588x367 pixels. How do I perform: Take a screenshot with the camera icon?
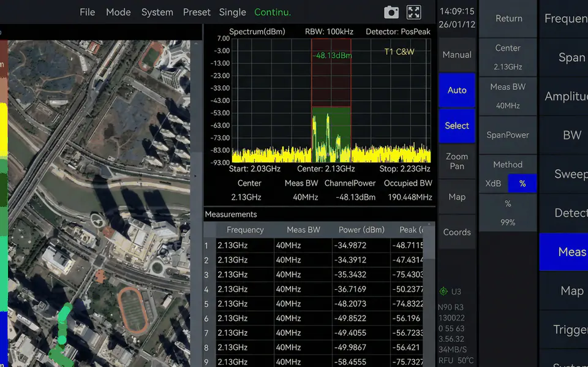391,12
